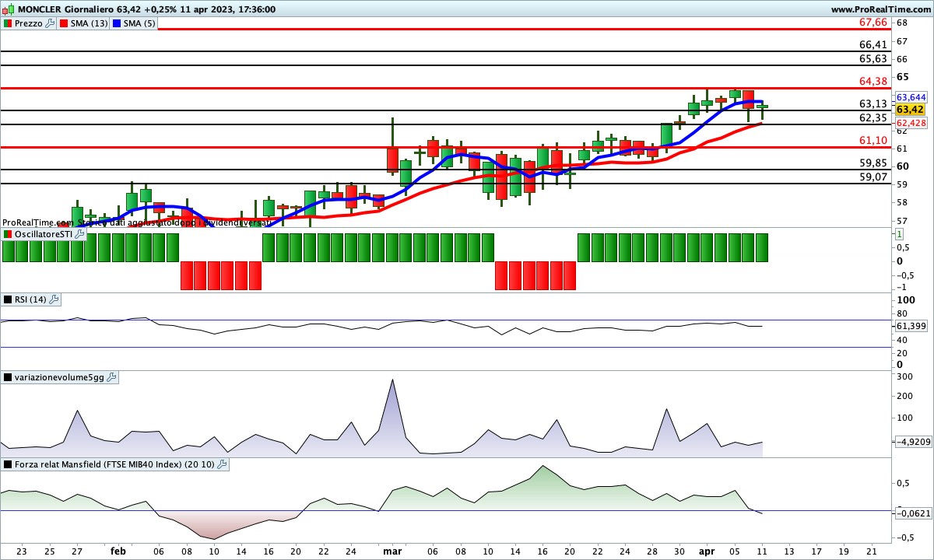Click the 21 date label on time axis
The height and width of the screenshot is (560, 934).
(x=871, y=551)
